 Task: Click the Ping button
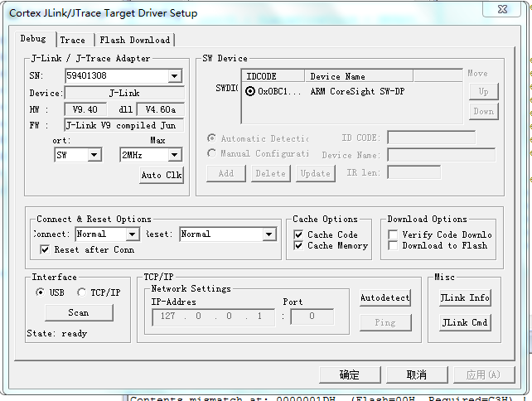point(385,322)
